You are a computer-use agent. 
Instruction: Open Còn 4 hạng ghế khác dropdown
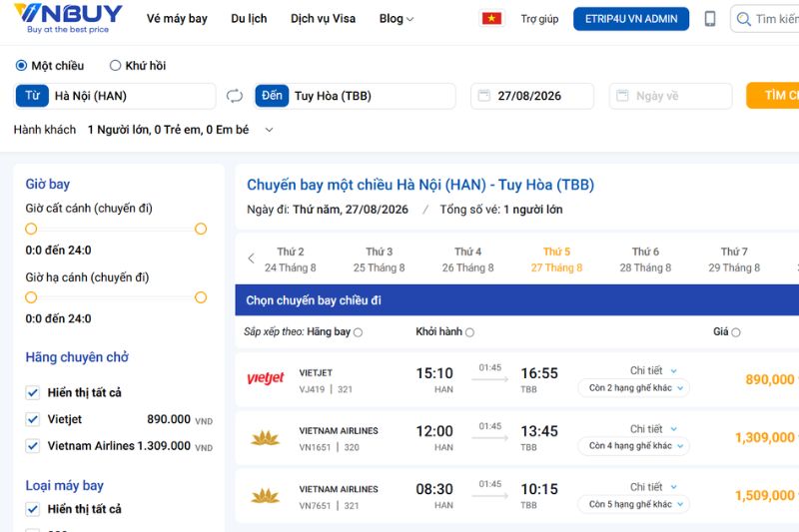pyautogui.click(x=634, y=446)
